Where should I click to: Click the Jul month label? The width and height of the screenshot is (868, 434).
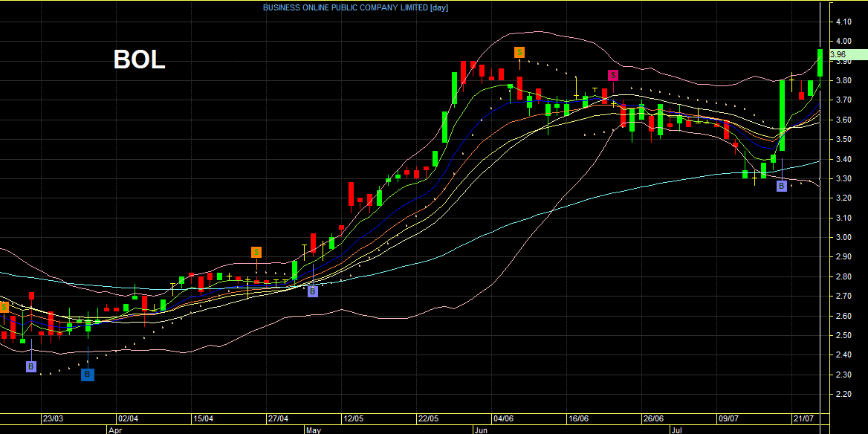pyautogui.click(x=676, y=430)
